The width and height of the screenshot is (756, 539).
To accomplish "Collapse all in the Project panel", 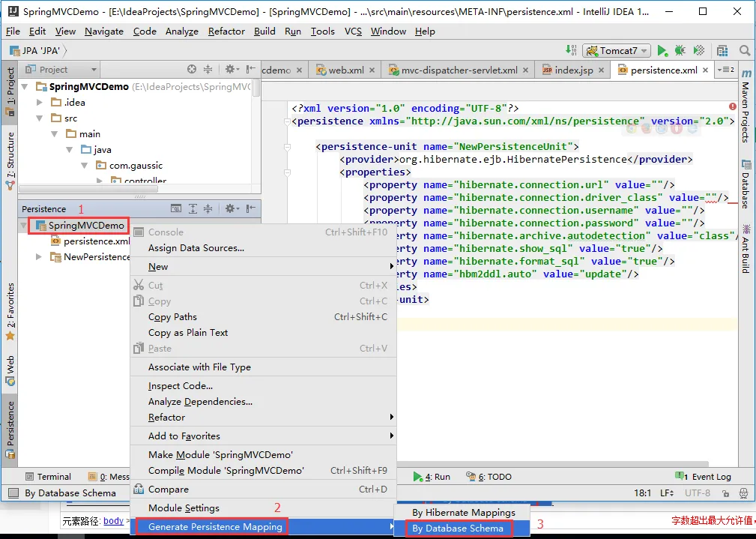I will 208,70.
